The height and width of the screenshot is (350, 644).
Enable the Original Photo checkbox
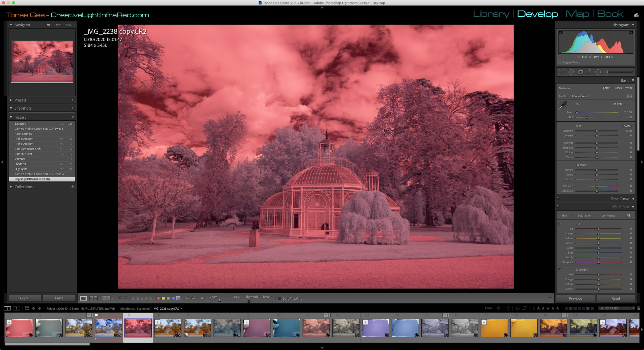point(560,62)
